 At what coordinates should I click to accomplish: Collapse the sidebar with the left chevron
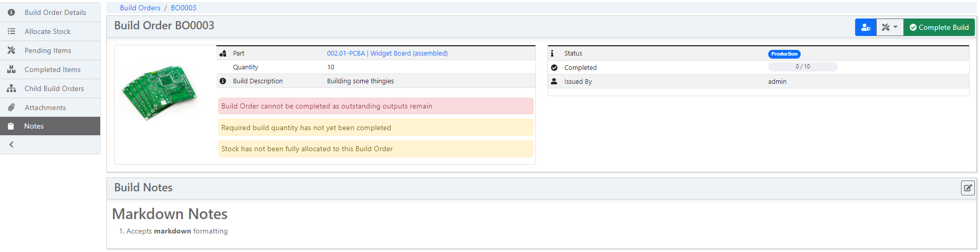(11, 145)
